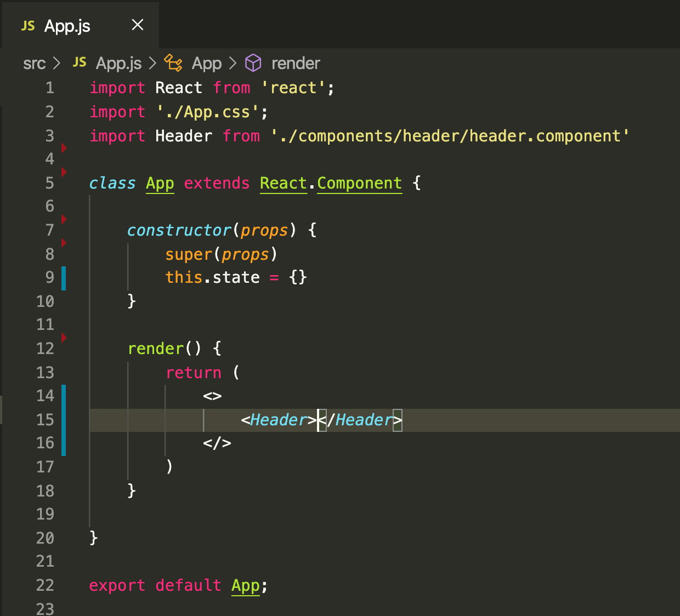This screenshot has width=680, height=616.
Task: Open the App.js breadcrumb dropdown
Action: pyautogui.click(x=118, y=62)
